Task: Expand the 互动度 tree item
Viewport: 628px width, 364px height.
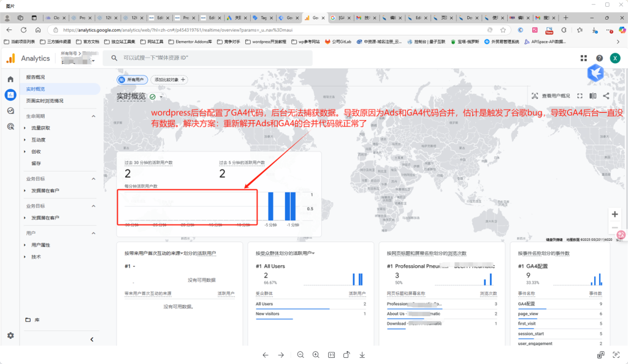Action: coord(25,140)
